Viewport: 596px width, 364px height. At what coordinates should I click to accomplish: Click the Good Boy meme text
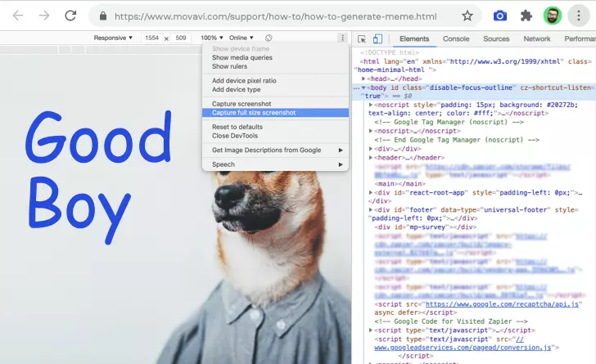coord(98,177)
